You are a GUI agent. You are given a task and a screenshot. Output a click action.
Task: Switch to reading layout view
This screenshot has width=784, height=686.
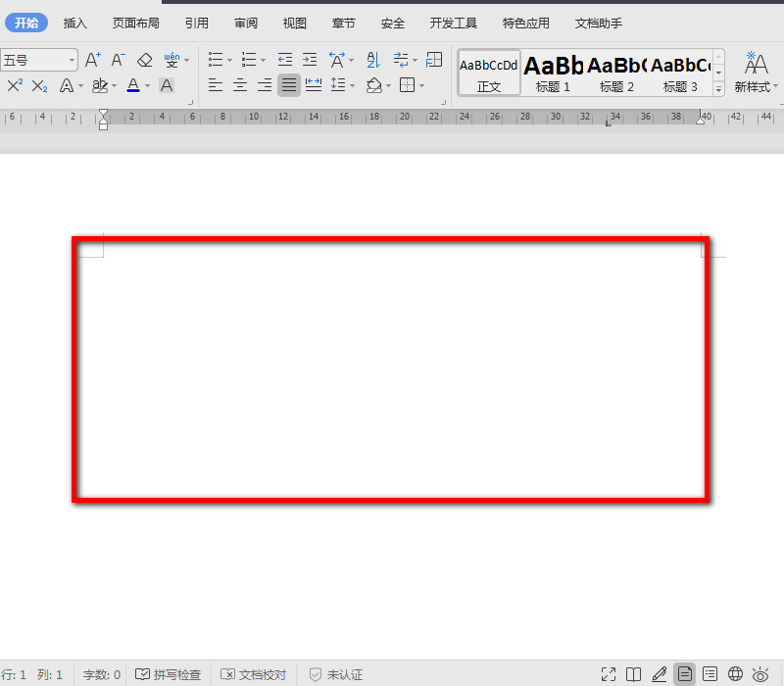tap(633, 674)
